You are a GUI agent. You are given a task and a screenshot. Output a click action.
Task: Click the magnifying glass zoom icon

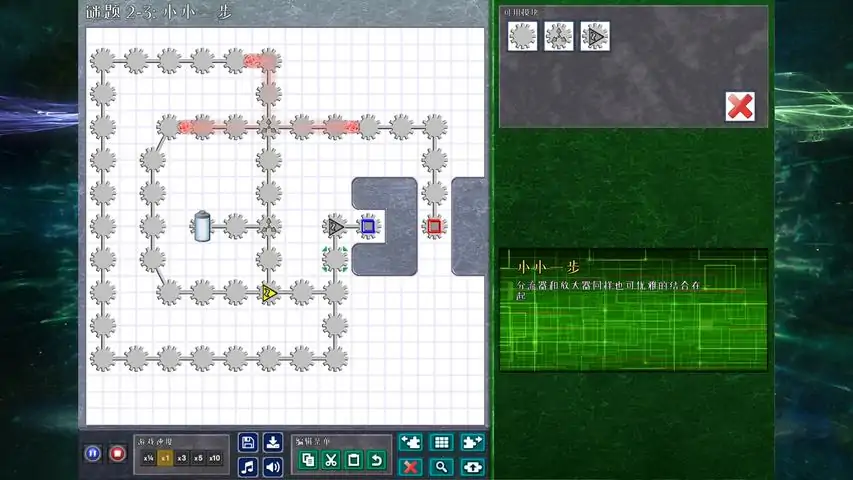click(441, 467)
